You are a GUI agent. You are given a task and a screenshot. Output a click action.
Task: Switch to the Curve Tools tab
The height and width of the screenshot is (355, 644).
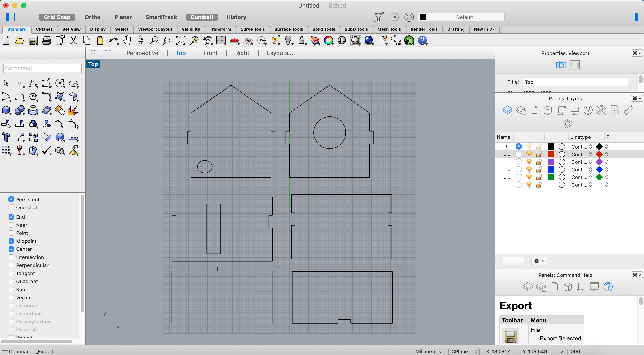pos(252,29)
